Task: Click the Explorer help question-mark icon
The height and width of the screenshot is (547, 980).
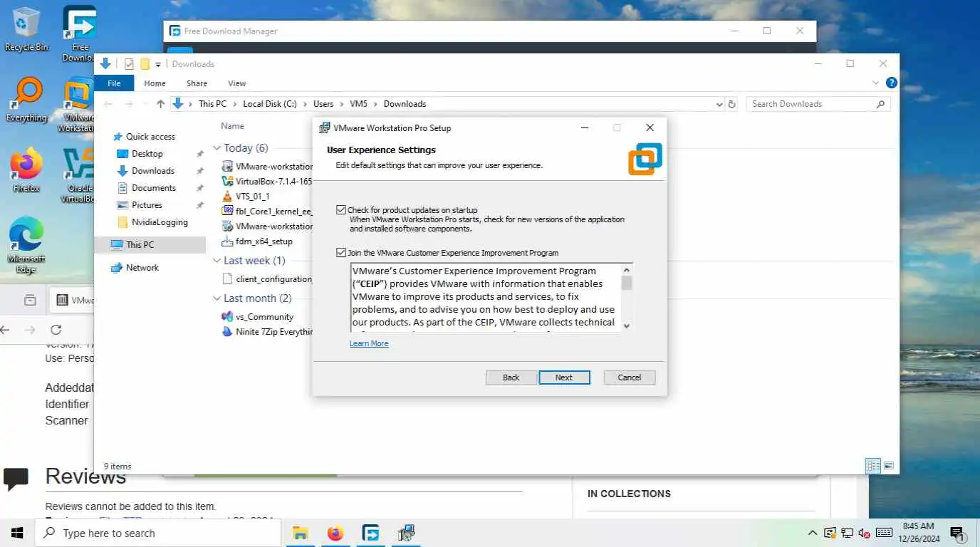Action: tap(891, 83)
